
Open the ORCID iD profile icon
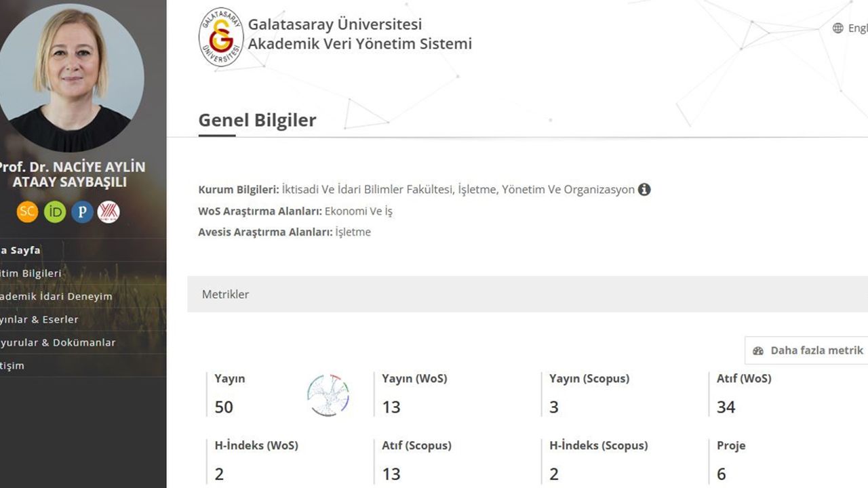(55, 212)
